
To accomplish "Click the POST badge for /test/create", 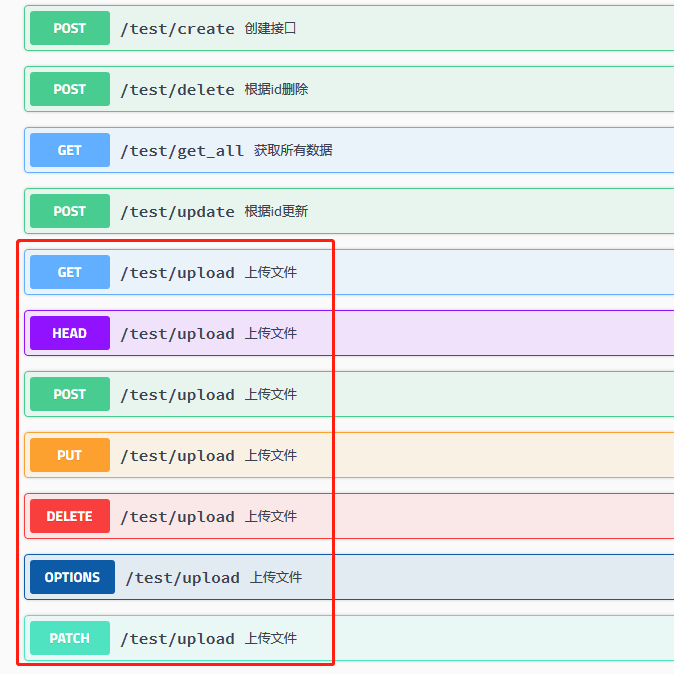I will point(69,28).
